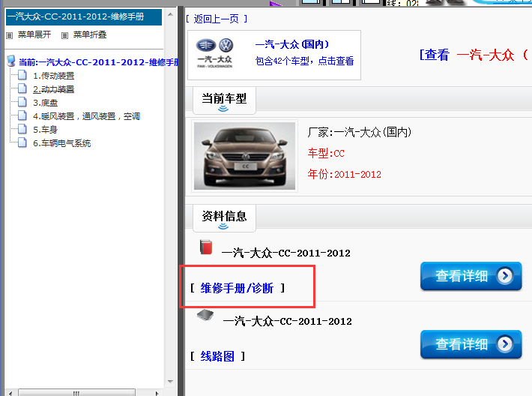Click 一汽-大众-CC-2011-2012 title beside gray chip

pos(288,321)
